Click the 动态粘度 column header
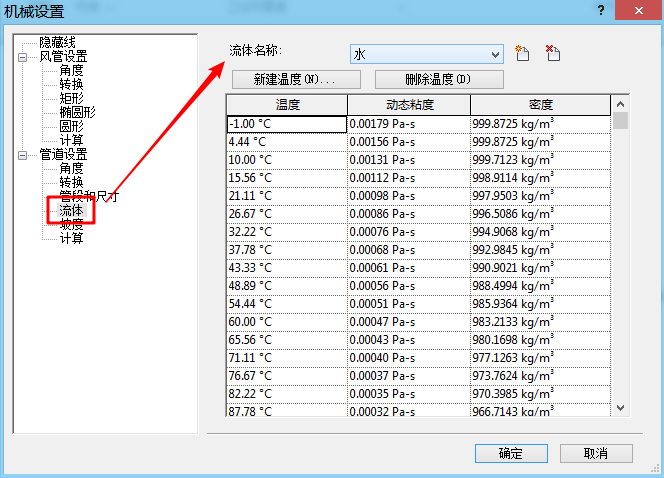Screen dimensions: 664x478 point(409,105)
